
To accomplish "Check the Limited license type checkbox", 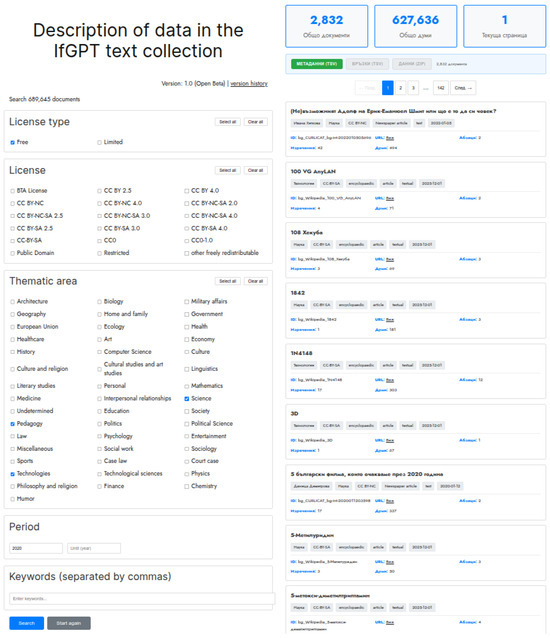I will 99,142.
